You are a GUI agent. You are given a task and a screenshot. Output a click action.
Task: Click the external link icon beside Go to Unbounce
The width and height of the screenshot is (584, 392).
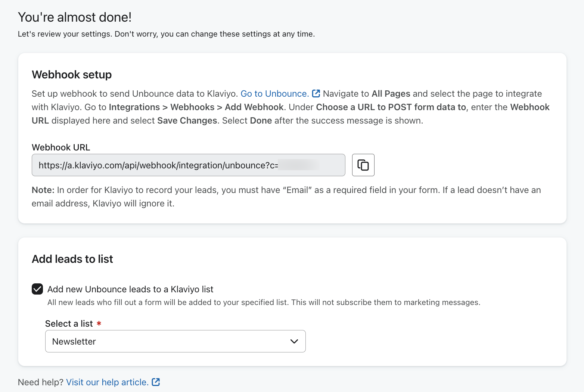(x=316, y=93)
